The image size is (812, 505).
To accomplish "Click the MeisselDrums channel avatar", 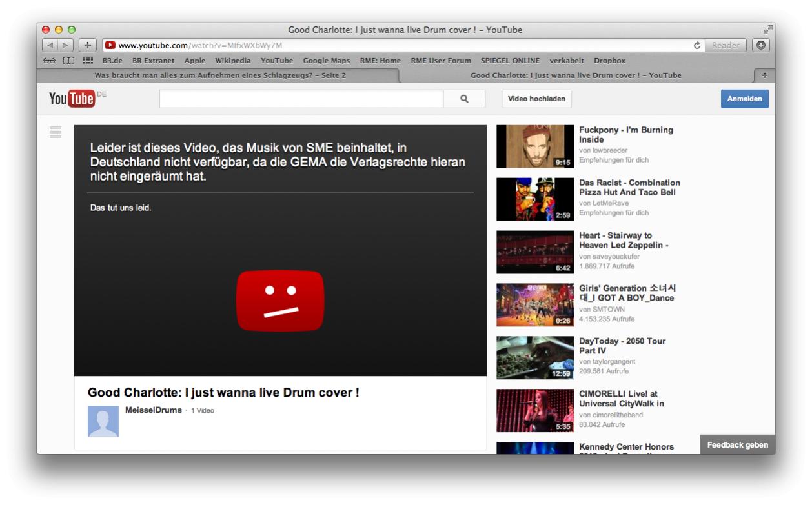I will [103, 421].
